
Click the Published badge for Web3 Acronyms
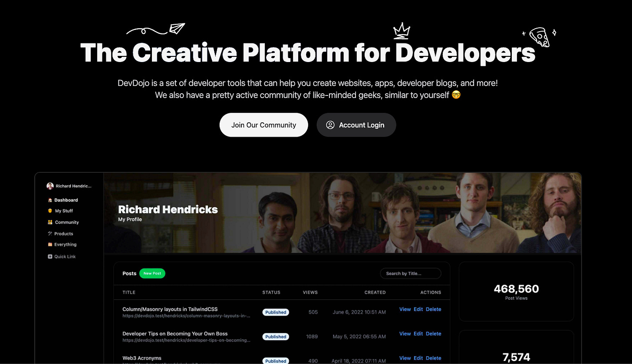(x=276, y=361)
